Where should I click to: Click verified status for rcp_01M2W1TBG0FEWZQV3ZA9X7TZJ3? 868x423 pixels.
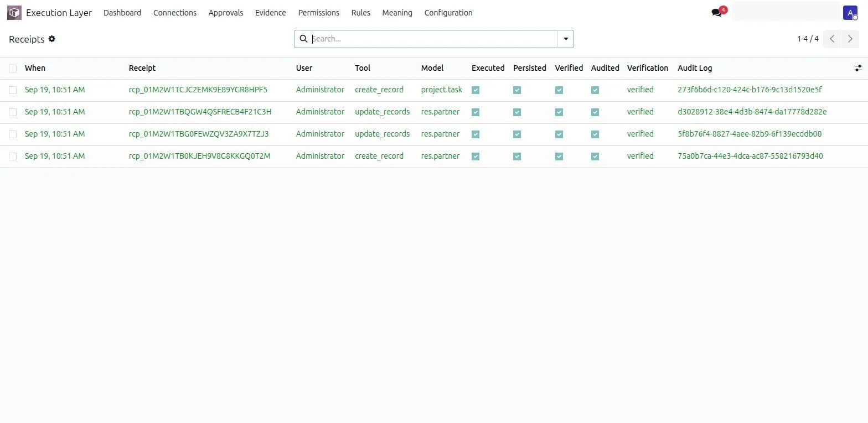(640, 134)
